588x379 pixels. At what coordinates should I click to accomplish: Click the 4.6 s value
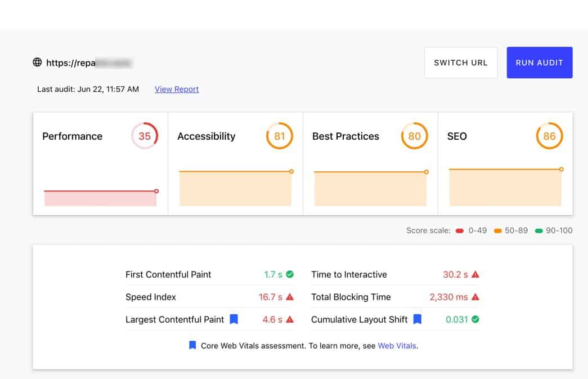click(272, 319)
